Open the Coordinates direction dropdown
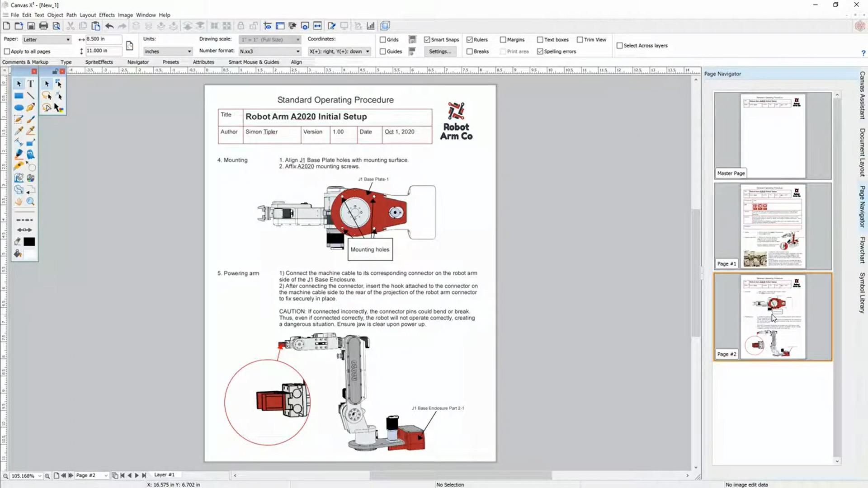The width and height of the screenshot is (868, 488). (340, 52)
